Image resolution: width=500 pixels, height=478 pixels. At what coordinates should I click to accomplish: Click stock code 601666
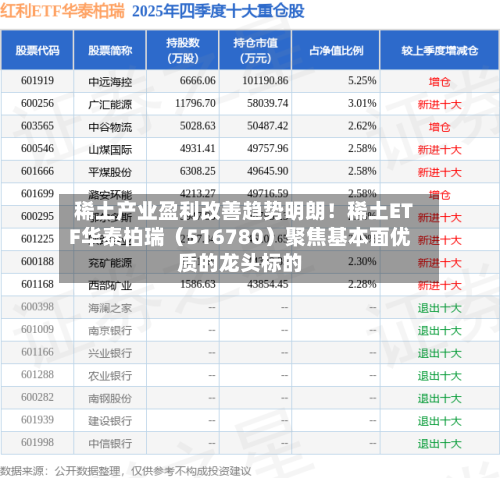37,171
